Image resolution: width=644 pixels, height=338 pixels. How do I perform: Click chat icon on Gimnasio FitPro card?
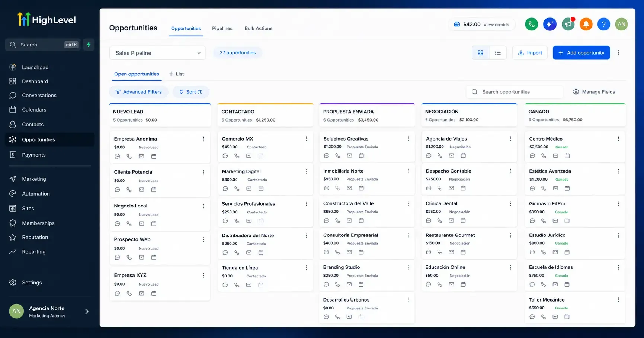(x=532, y=221)
